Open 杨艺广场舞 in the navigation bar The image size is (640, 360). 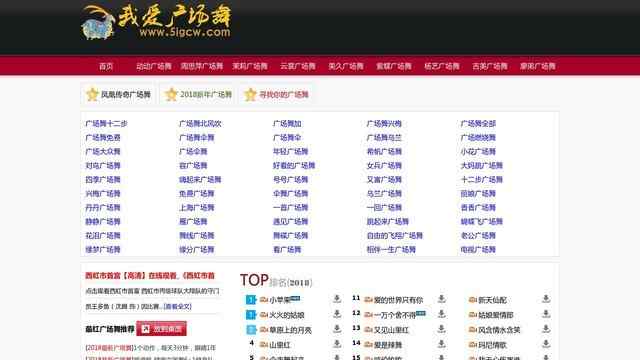coord(442,66)
